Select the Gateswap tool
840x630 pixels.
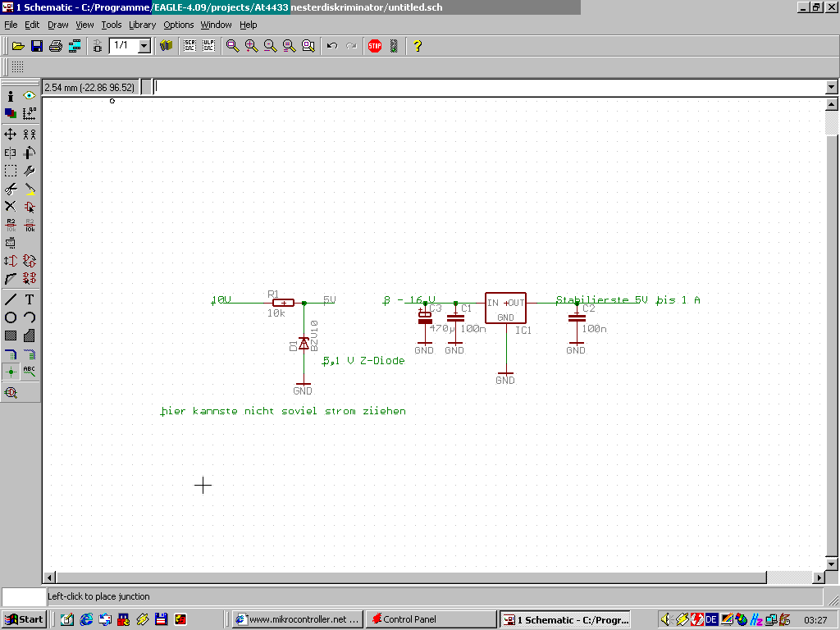click(30, 261)
